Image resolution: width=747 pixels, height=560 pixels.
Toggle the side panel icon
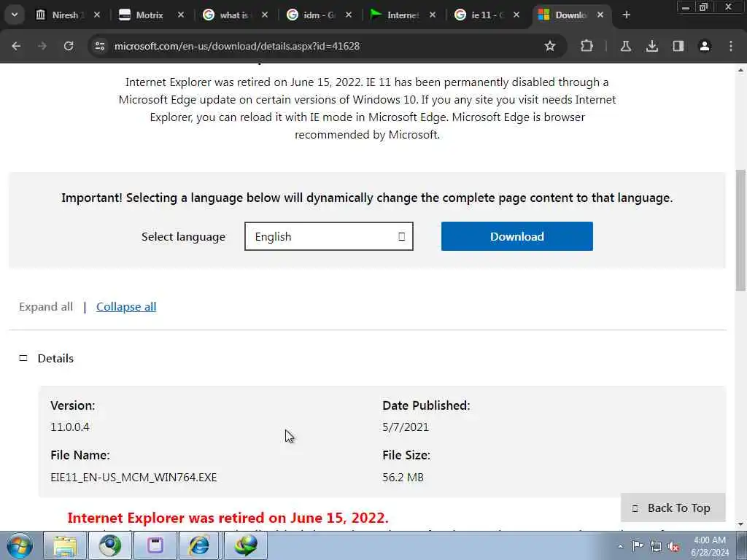[x=678, y=46]
